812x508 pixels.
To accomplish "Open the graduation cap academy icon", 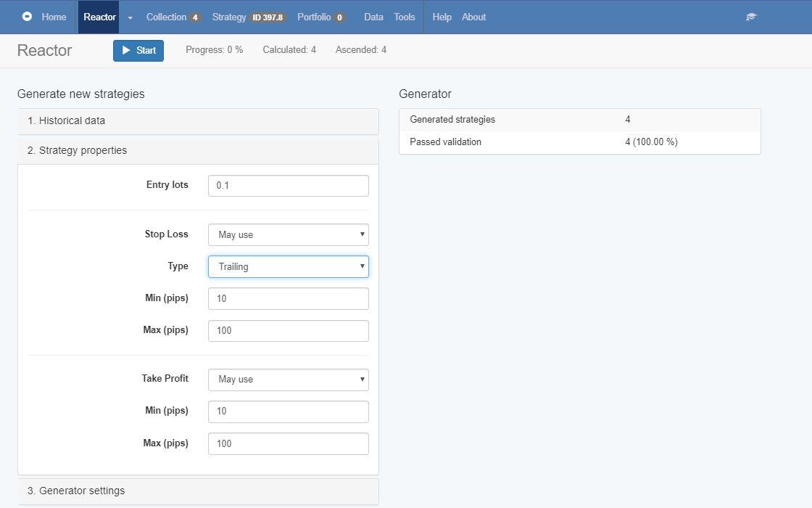I will click(x=751, y=17).
